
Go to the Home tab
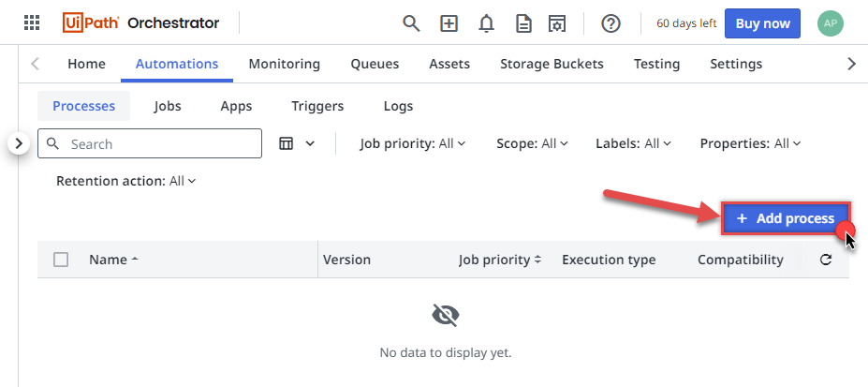pos(86,64)
